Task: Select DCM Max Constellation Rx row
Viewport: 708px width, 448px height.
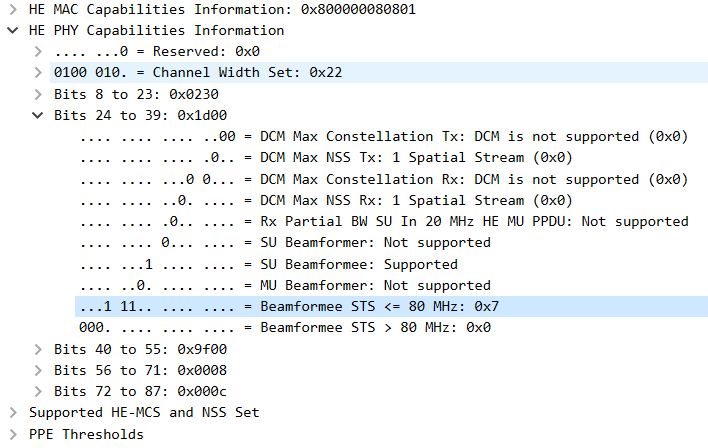Action: click(x=384, y=179)
